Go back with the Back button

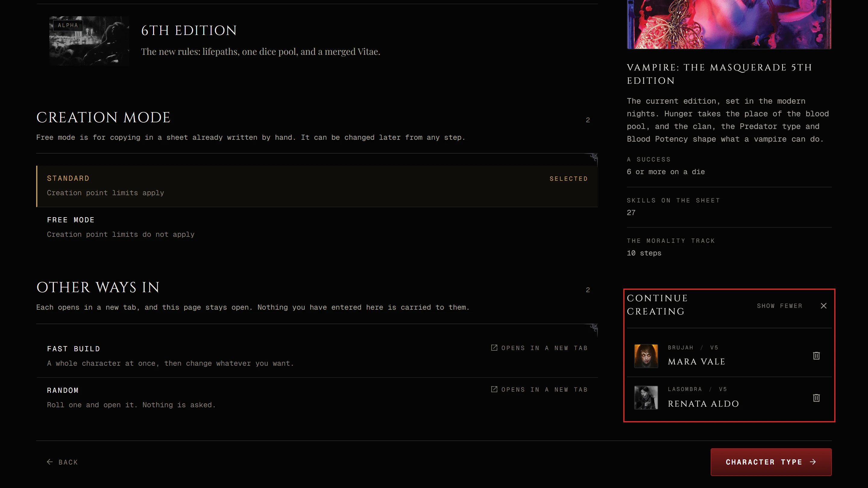click(62, 462)
